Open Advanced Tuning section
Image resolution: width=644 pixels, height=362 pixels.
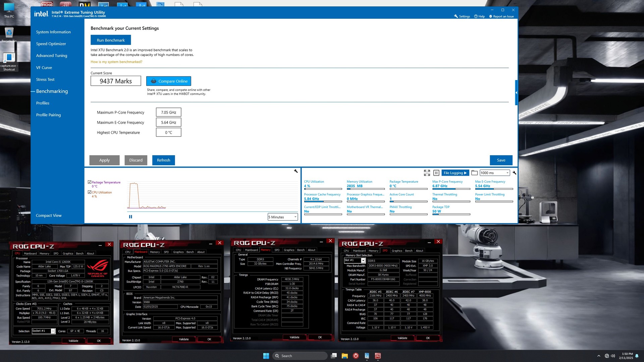[x=52, y=56]
